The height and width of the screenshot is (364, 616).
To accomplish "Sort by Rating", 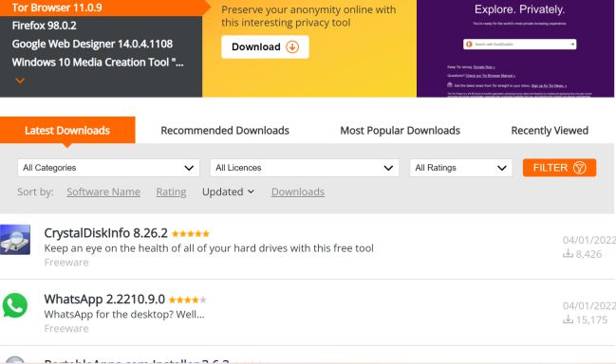I will point(171,191).
